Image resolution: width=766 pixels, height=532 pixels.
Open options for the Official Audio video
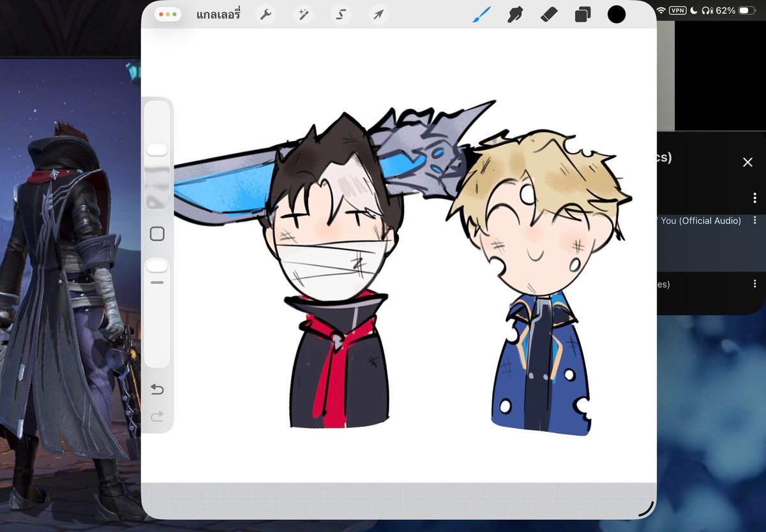[x=755, y=220]
